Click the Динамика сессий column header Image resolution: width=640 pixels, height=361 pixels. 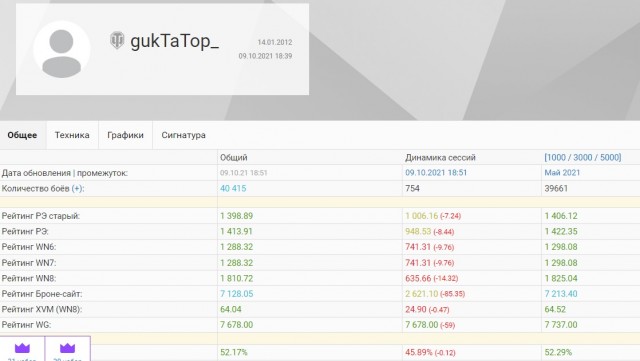click(x=440, y=158)
